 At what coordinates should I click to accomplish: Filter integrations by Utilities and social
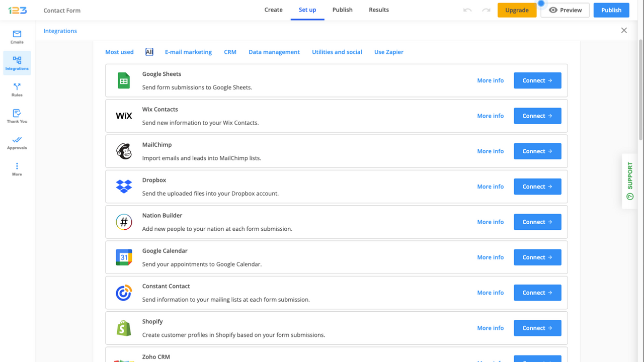coord(337,52)
